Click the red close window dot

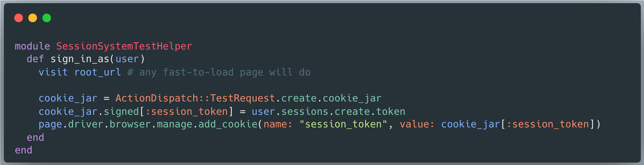(19, 18)
